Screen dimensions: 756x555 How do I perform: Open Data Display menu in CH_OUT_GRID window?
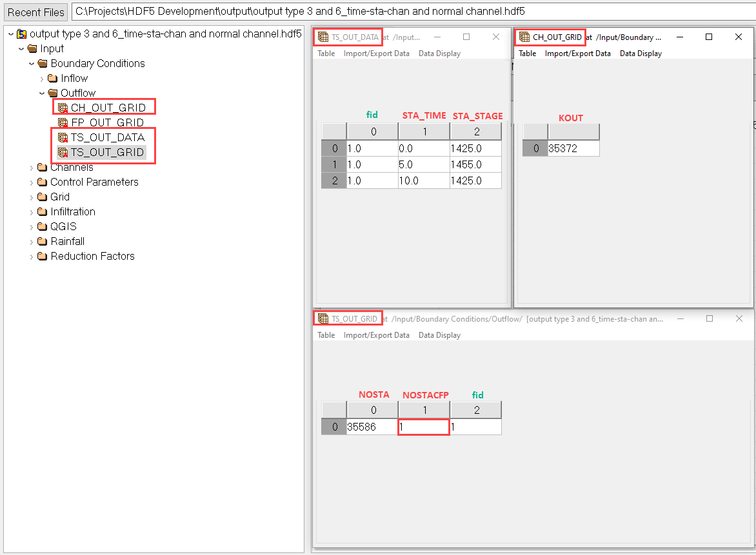tap(641, 54)
